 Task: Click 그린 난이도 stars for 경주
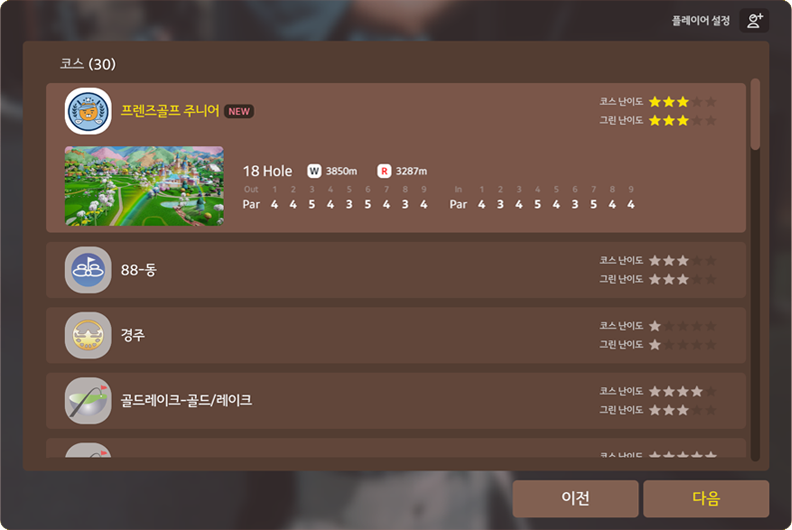click(682, 345)
